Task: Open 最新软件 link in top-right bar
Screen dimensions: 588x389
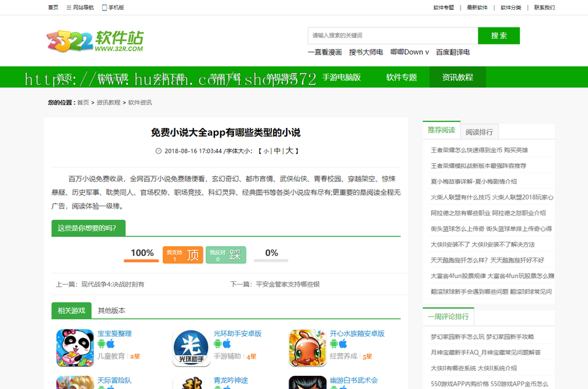Action: (x=477, y=7)
